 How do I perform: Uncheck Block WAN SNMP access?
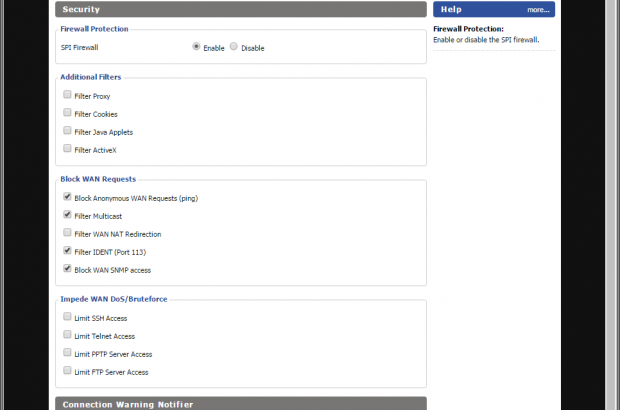pyautogui.click(x=67, y=269)
